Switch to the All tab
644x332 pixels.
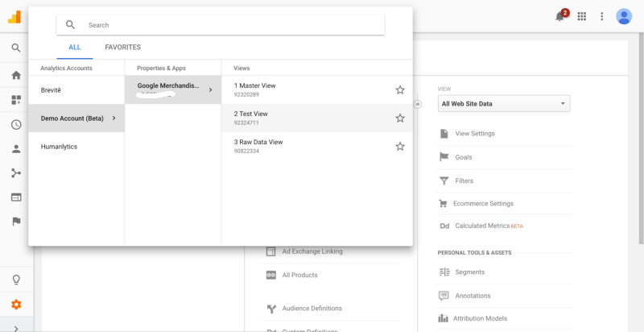coord(75,48)
